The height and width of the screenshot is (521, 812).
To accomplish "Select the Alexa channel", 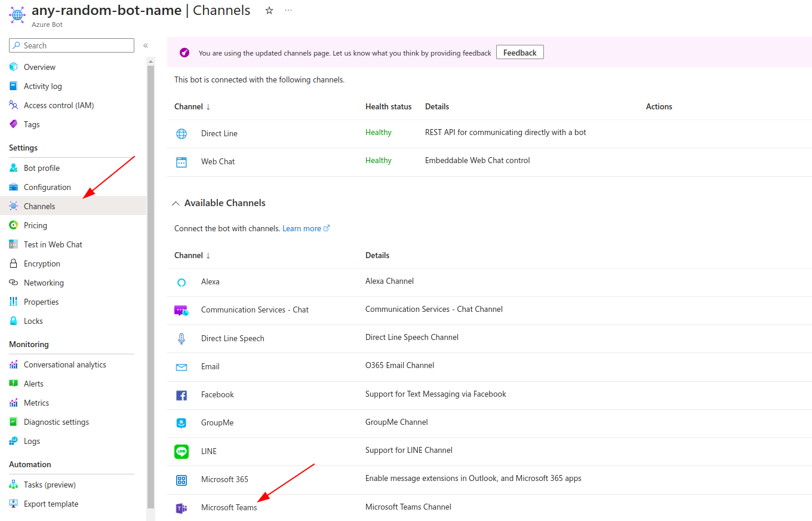I will pyautogui.click(x=210, y=281).
